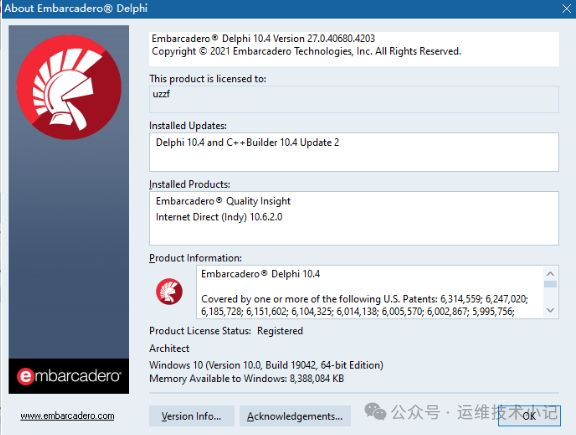
Task: Click the Product Information scrollbar thumb
Action: point(550,284)
